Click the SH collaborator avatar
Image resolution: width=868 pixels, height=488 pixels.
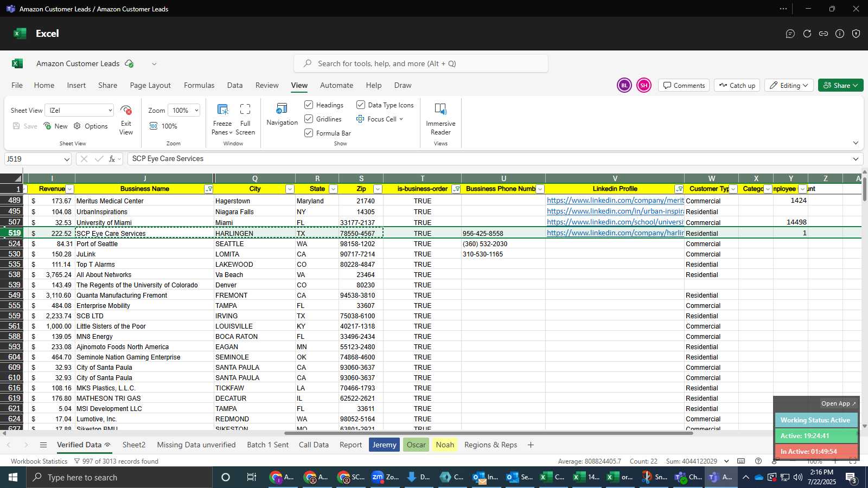click(644, 85)
